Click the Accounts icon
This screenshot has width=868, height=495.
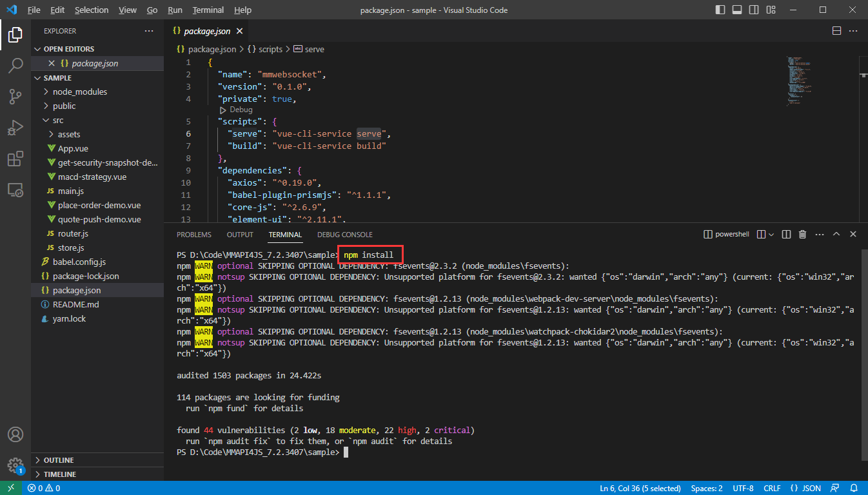click(15, 434)
